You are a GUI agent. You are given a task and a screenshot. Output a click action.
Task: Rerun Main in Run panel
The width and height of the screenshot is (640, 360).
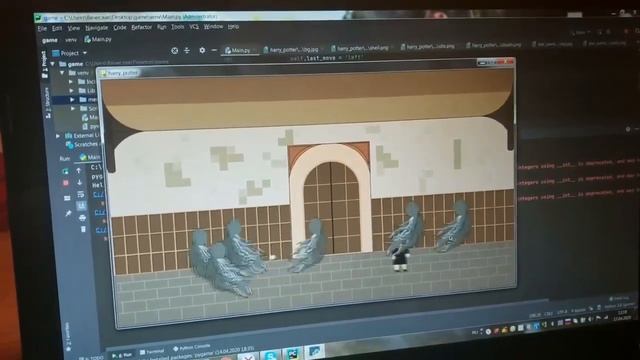click(65, 171)
